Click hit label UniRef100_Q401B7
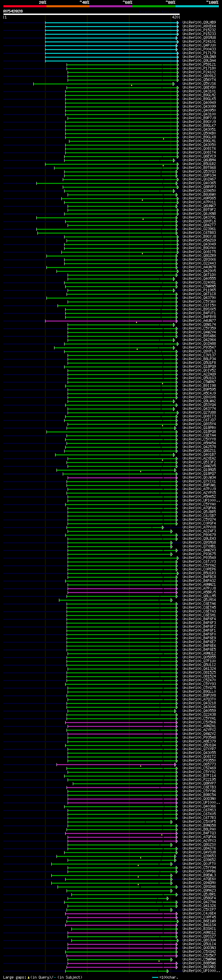This screenshot has width=222, height=980. coord(199,455)
